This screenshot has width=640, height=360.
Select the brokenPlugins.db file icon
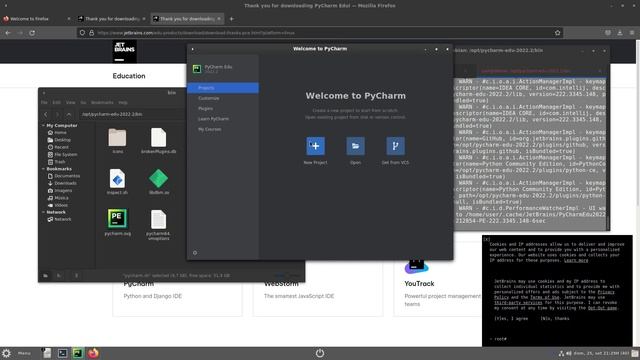158,138
